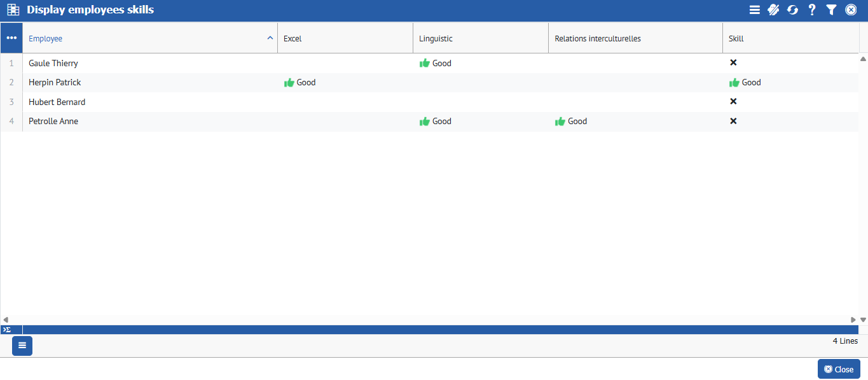
Task: Refresh the employees skills list
Action: pyautogui.click(x=792, y=10)
